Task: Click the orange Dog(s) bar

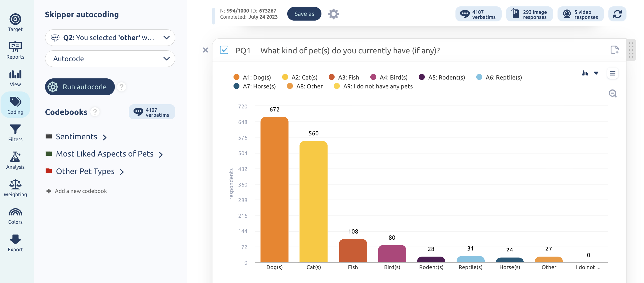Action: tap(274, 190)
